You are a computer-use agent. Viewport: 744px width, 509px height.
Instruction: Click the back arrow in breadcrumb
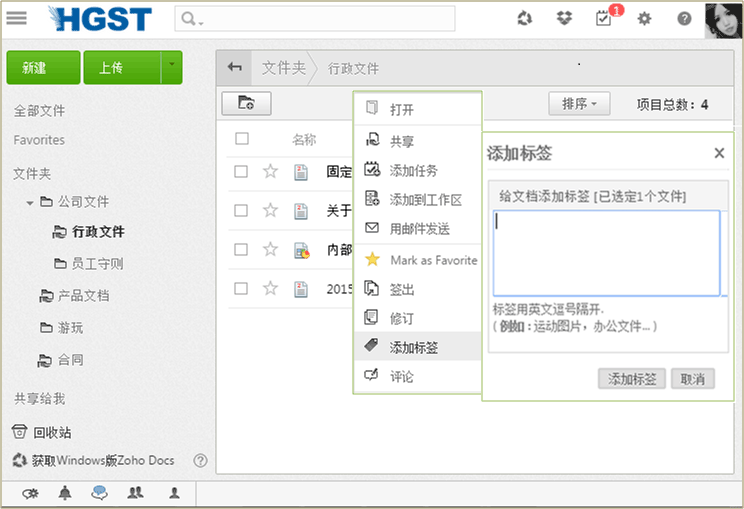pyautogui.click(x=234, y=67)
